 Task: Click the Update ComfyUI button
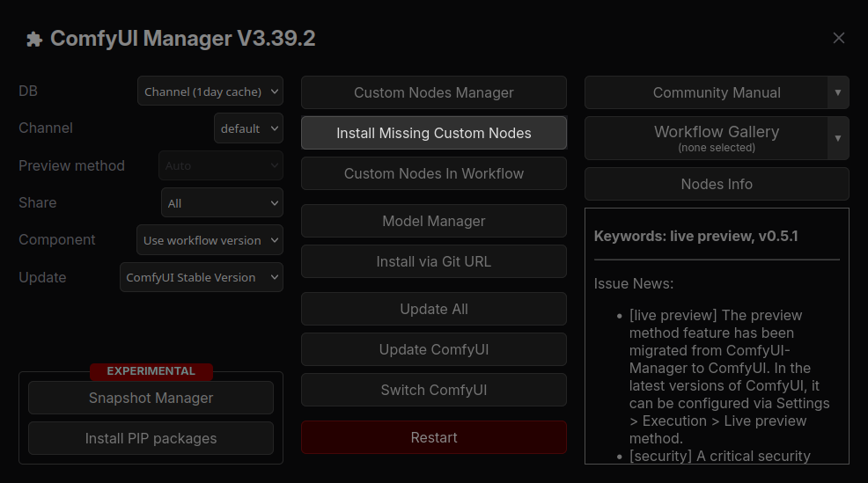(434, 349)
